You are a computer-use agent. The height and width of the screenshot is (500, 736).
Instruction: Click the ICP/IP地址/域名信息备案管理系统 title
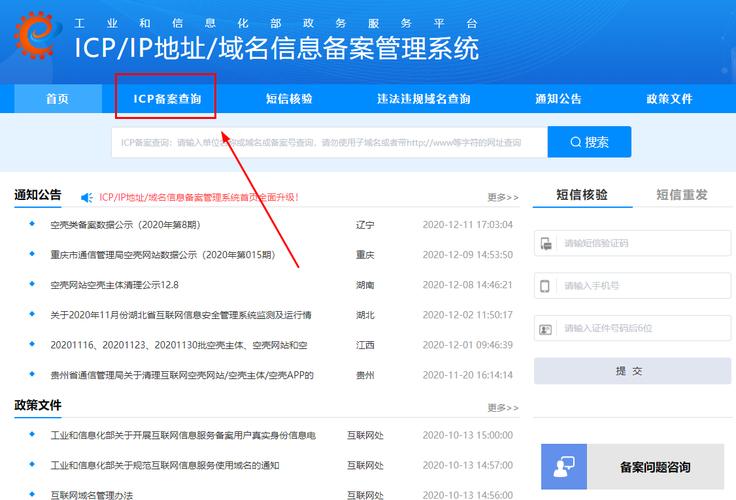pyautogui.click(x=277, y=48)
